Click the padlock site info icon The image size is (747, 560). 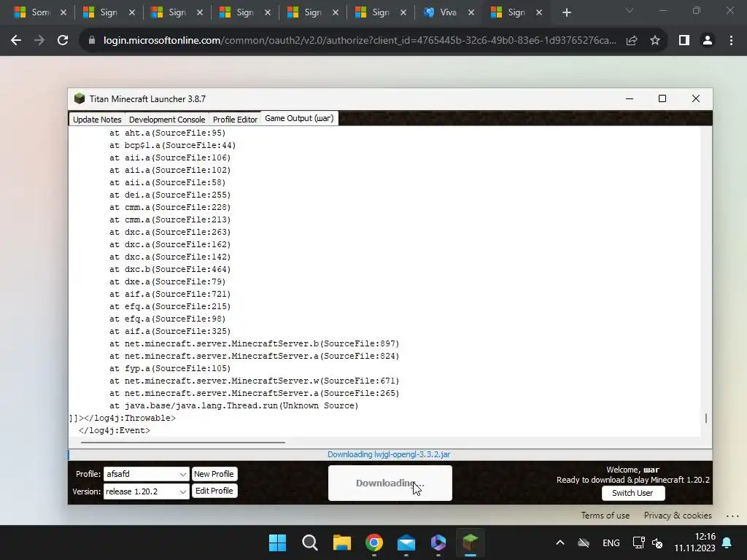click(x=91, y=41)
